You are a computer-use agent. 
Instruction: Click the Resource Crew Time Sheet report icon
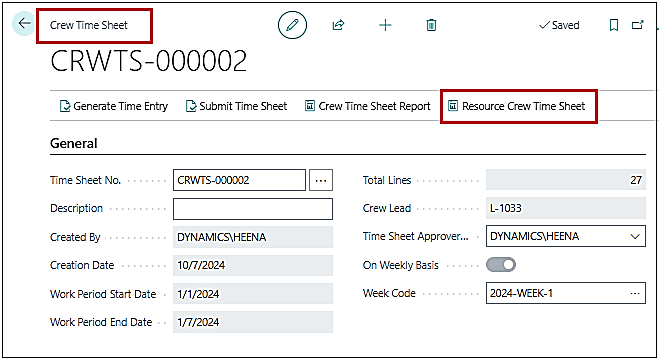453,106
